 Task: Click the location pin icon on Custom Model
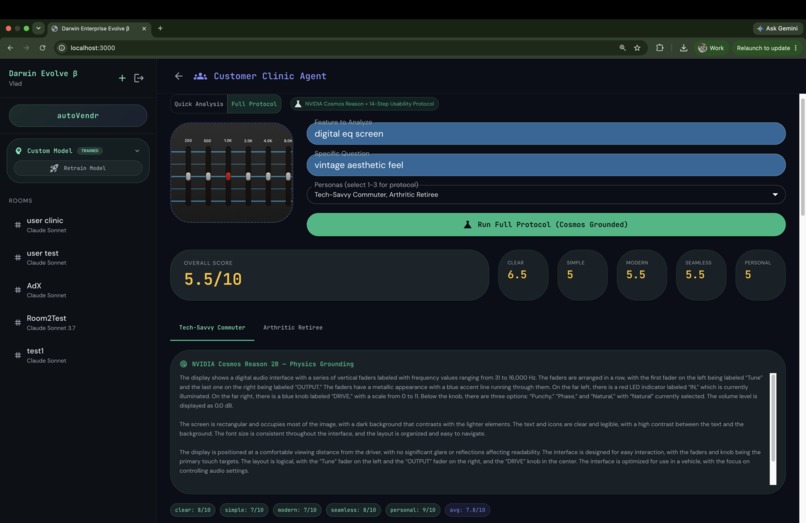click(x=19, y=151)
